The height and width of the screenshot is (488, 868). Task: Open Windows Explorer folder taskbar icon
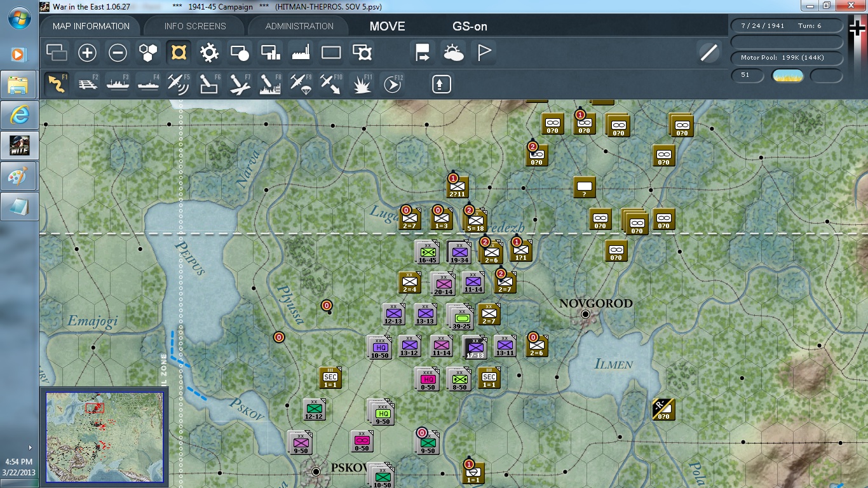coord(19,84)
